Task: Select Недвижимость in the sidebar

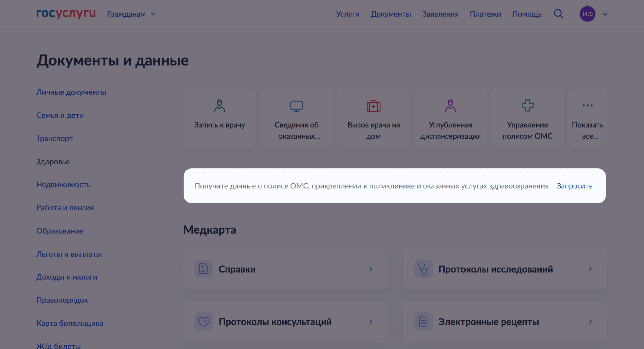Action: 63,185
